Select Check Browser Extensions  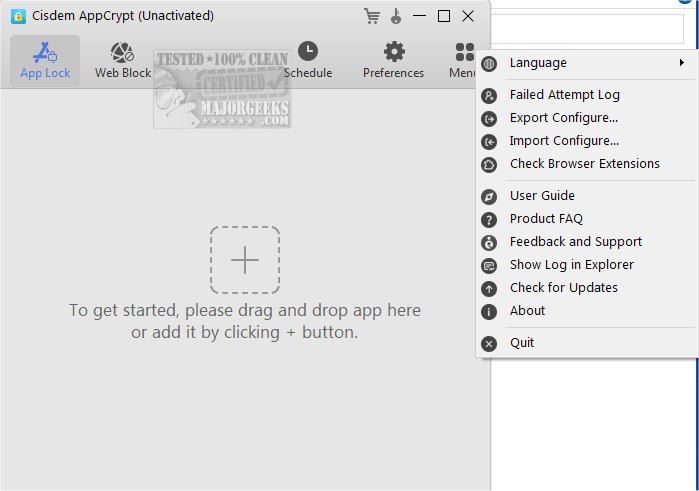587,164
